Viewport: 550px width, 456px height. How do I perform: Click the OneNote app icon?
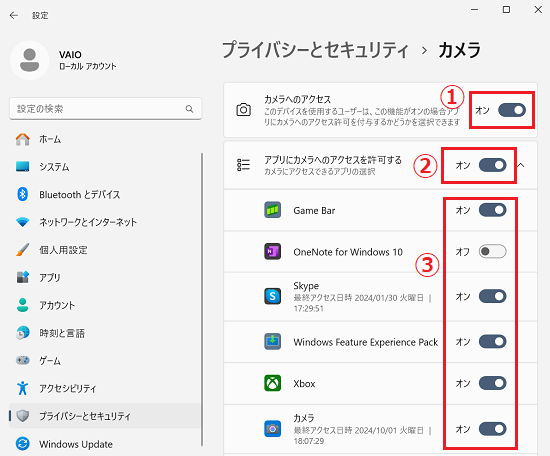click(x=273, y=251)
